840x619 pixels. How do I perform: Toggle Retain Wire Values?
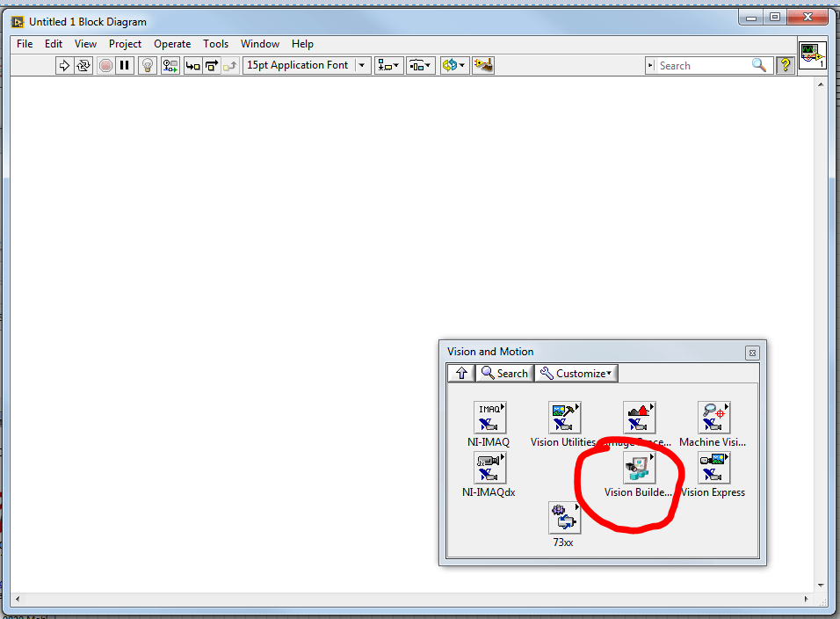170,65
